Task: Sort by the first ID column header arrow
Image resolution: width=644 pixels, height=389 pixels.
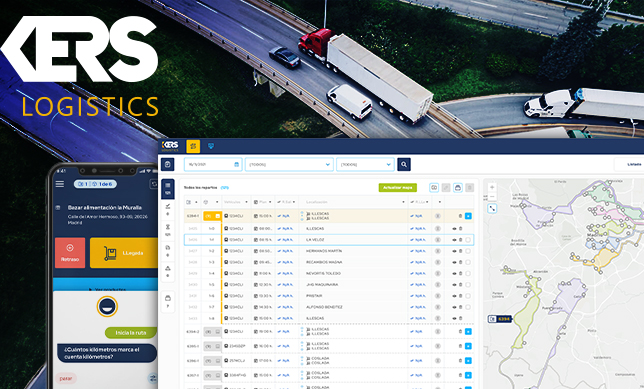Action: pos(196,202)
